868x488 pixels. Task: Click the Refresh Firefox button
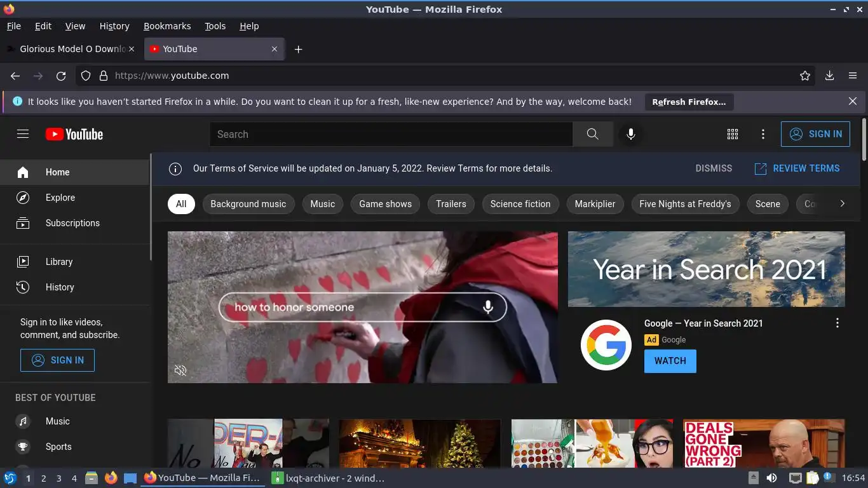[x=689, y=102]
